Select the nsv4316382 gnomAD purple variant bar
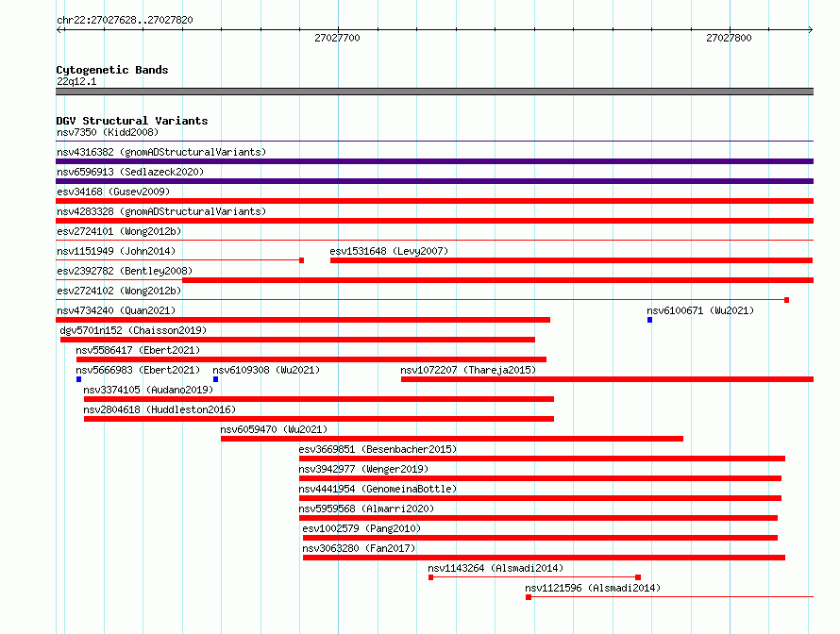Image resolution: width=840 pixels, height=634 pixels. coord(434,161)
